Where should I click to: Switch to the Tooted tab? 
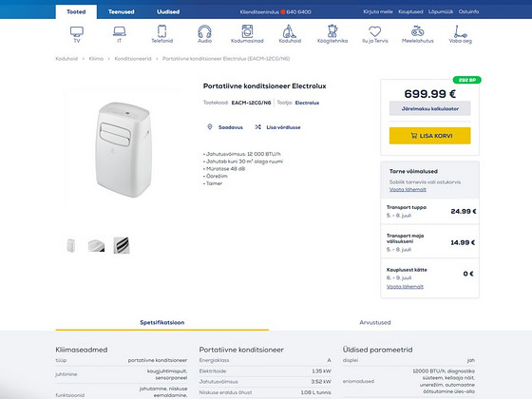pos(76,11)
